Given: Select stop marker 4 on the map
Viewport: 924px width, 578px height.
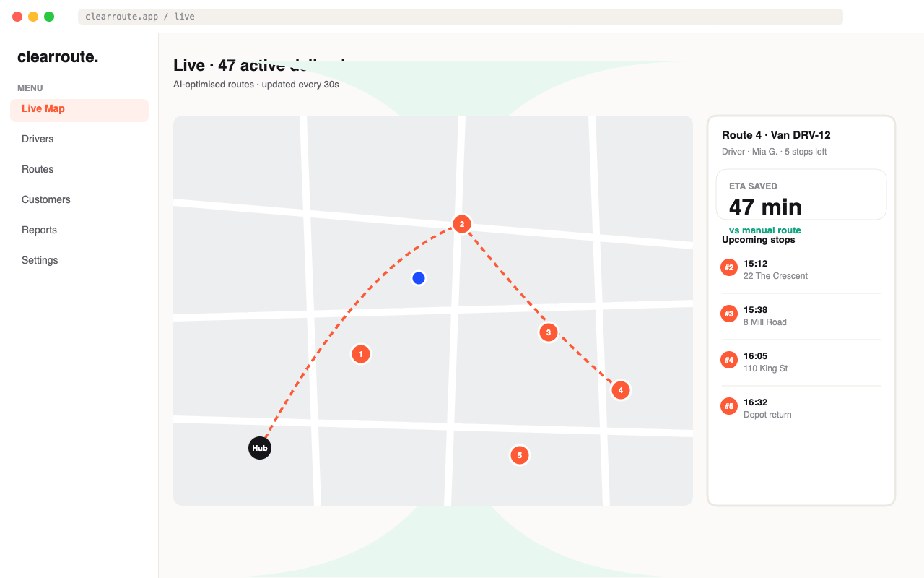Looking at the screenshot, I should 621,390.
